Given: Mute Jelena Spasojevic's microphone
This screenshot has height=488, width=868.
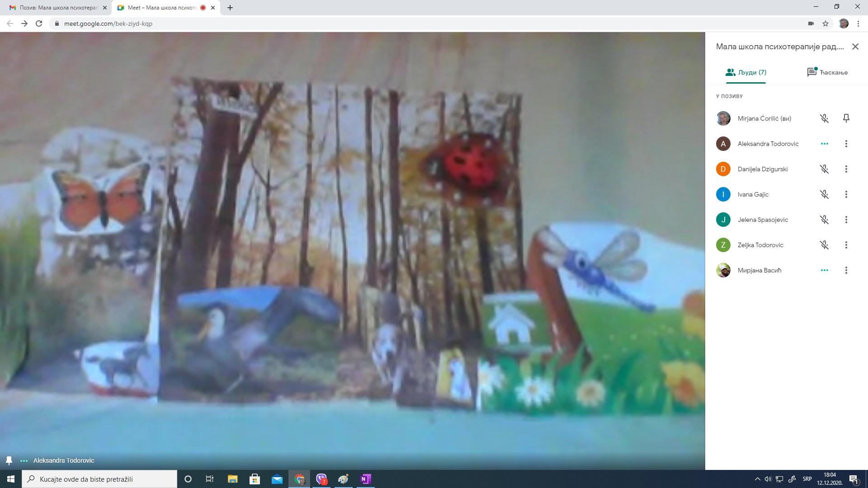Looking at the screenshot, I should tap(824, 220).
